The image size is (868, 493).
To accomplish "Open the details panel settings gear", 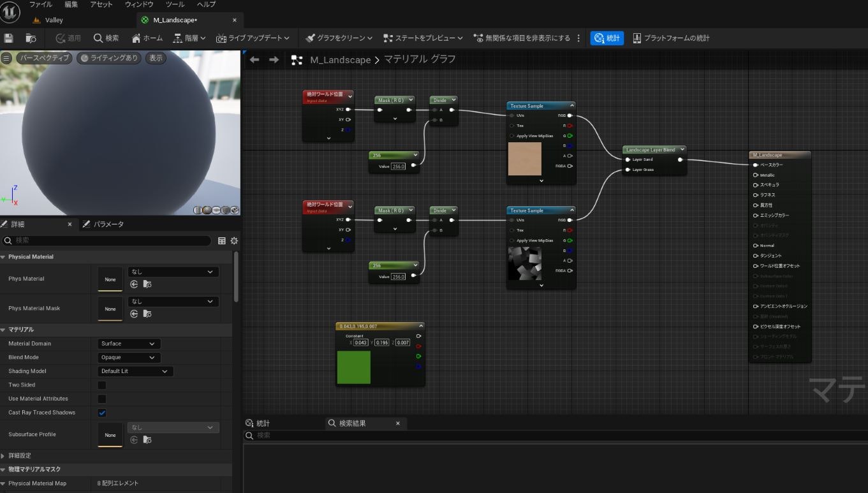I will pos(234,241).
